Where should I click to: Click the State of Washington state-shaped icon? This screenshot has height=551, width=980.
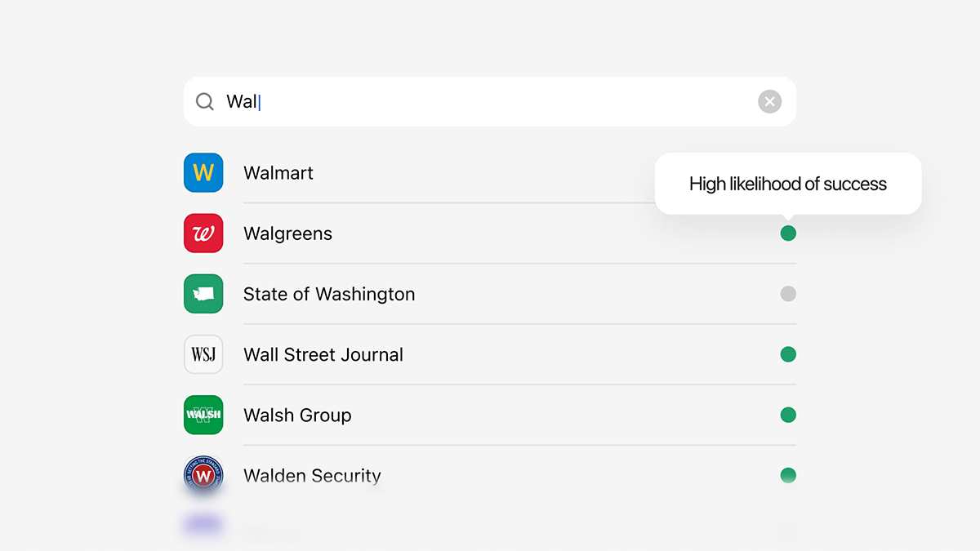pos(203,293)
